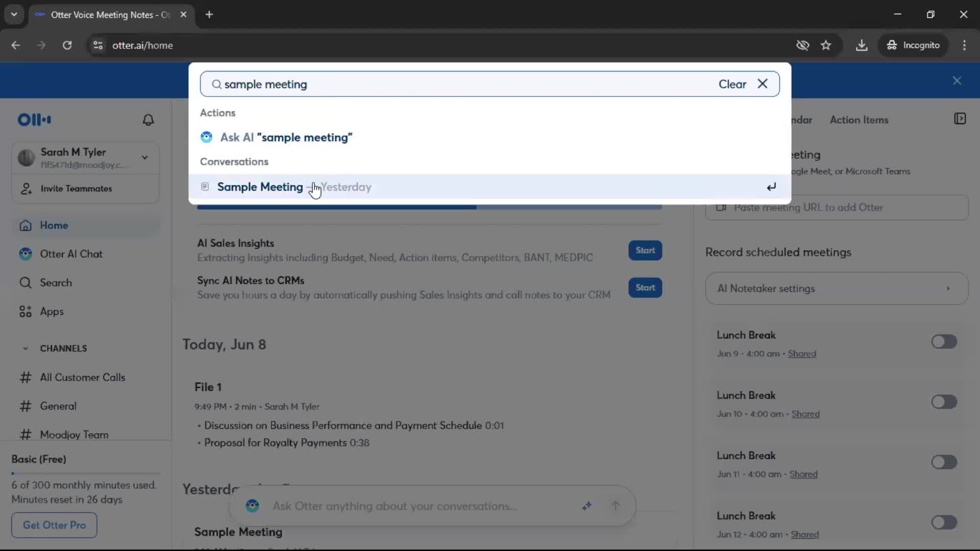Open Apps in sidebar
Viewport: 980px width, 551px height.
(86, 312)
